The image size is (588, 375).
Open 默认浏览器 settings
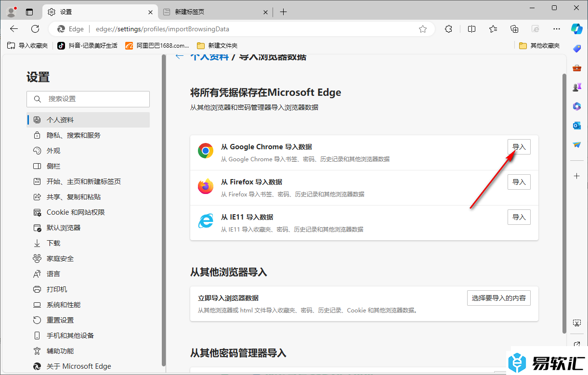[88, 228]
